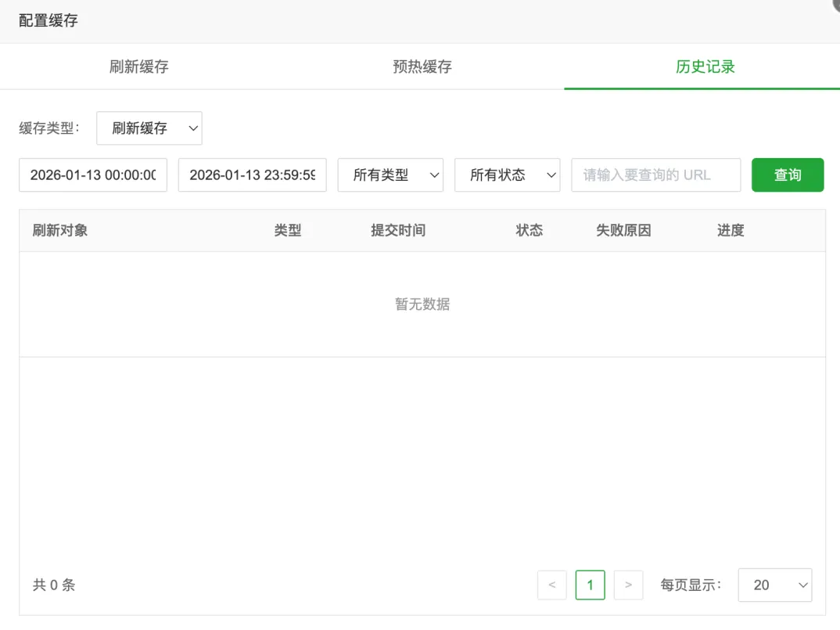
Task: Focus the URL query input field
Action: coord(656,175)
